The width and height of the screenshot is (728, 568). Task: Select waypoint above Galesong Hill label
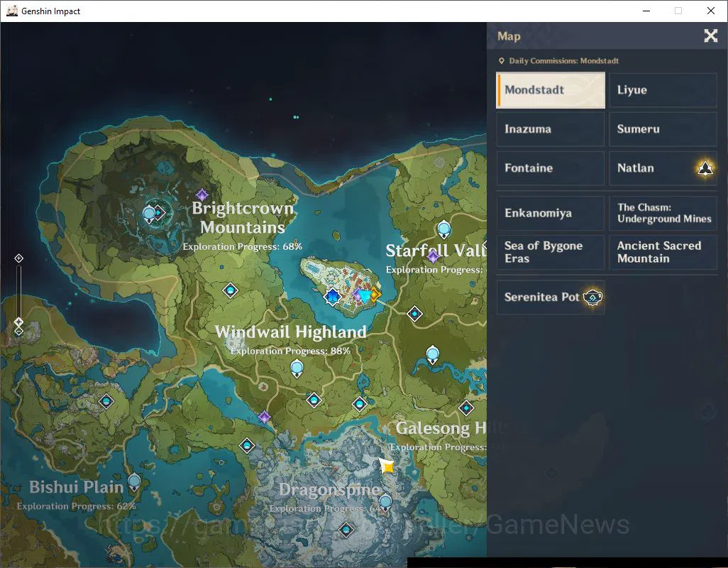coord(466,408)
